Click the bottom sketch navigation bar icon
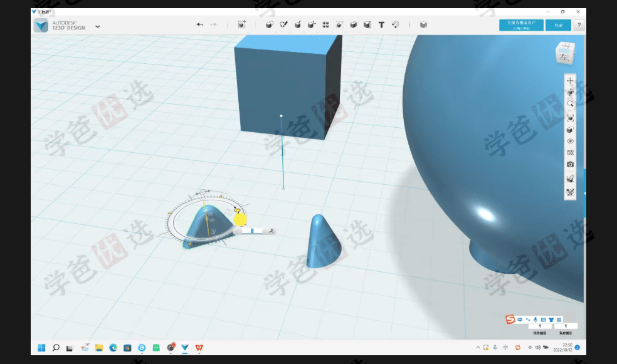Screen dimensions: 617x364 (570, 192)
